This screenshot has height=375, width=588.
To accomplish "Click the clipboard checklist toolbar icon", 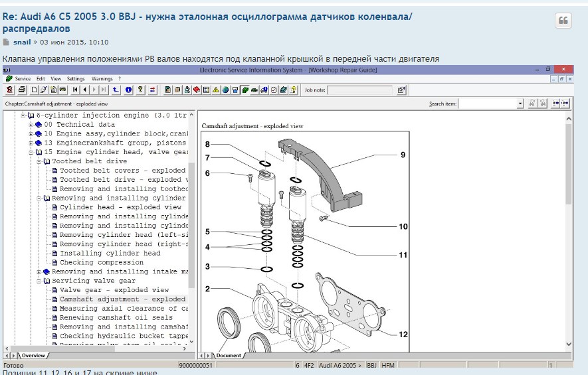I will pyautogui.click(x=274, y=90).
